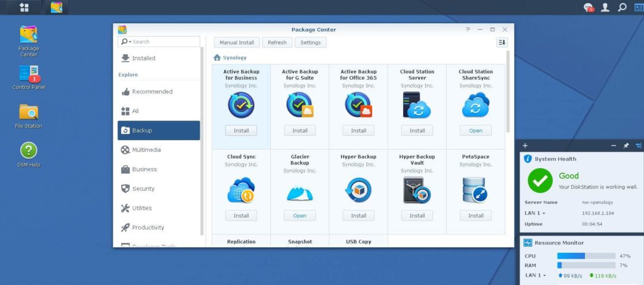
Task: Click the System Health info shield icon
Action: (528, 159)
